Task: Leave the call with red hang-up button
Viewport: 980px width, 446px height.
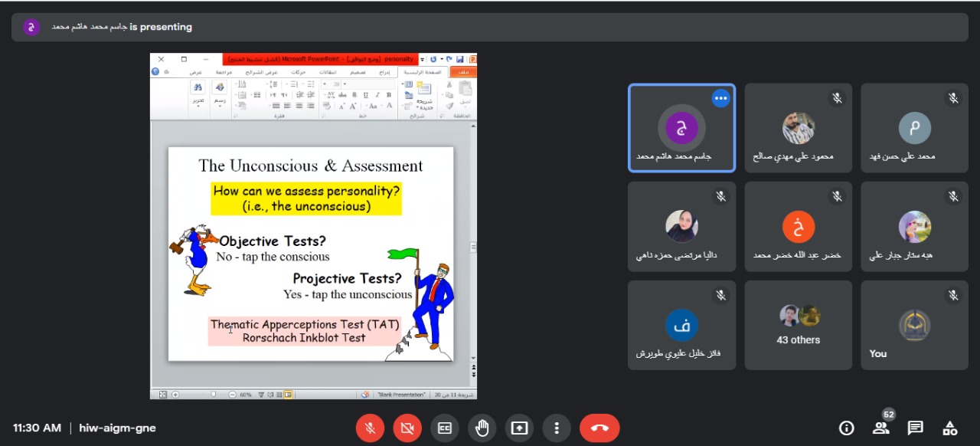Action: pyautogui.click(x=599, y=428)
